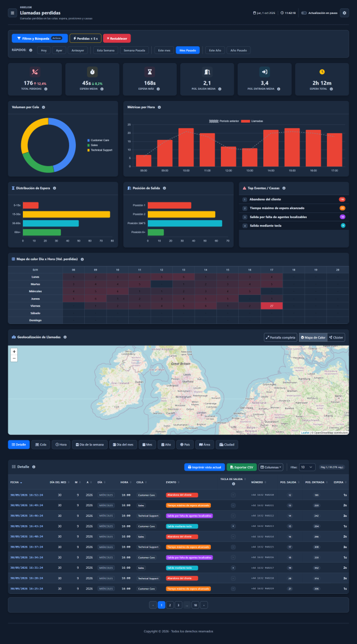
Task: Open the hamburger sidebar menu
Action: (12, 13)
